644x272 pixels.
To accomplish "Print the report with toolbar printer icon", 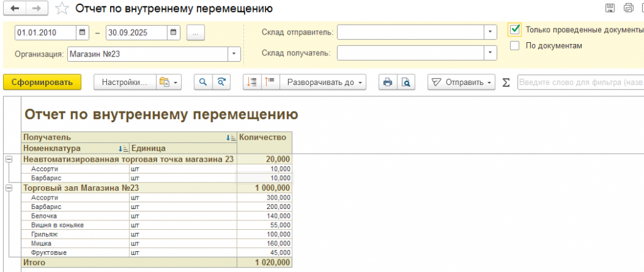I will coord(387,82).
